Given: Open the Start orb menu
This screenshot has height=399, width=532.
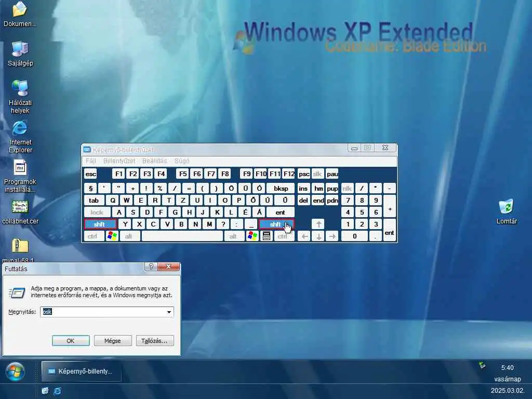Looking at the screenshot, I should click(15, 371).
